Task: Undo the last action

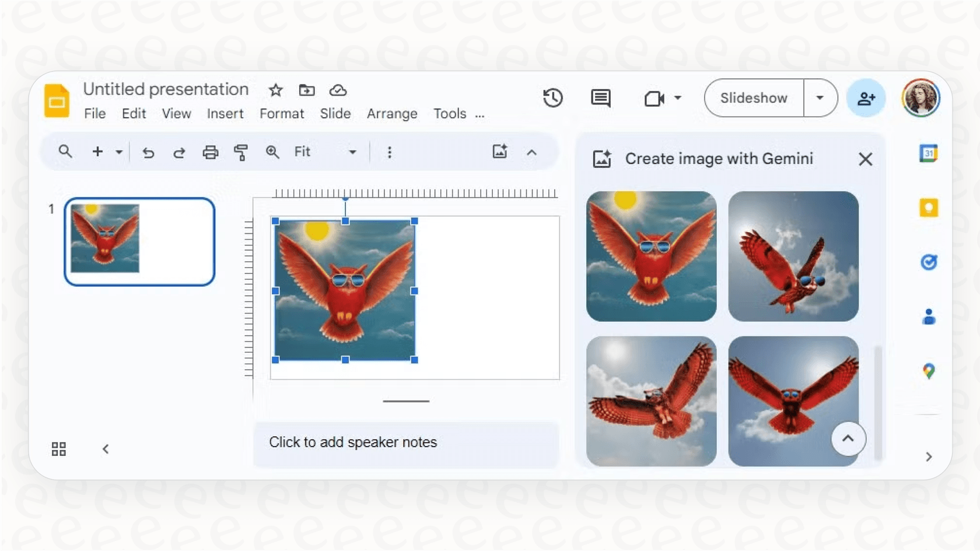Action: 148,152
